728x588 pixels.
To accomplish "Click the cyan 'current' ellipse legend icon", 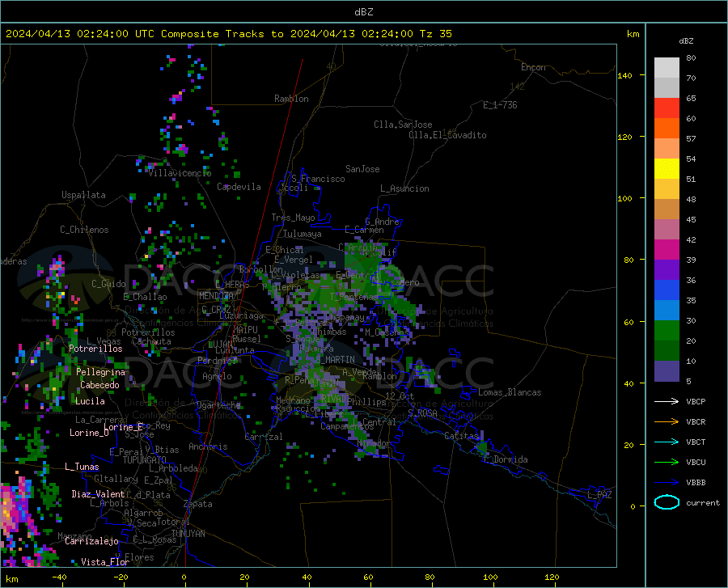I will coord(667,502).
